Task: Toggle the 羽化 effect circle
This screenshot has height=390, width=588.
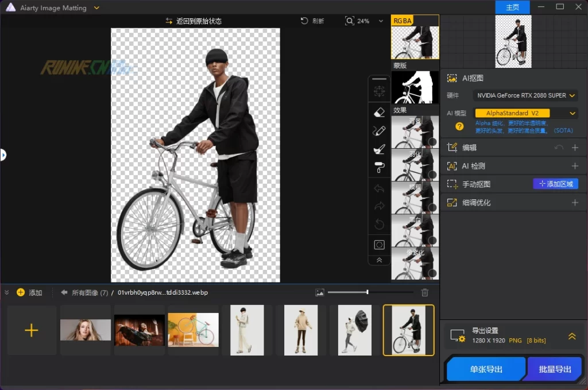Action: pos(432,175)
